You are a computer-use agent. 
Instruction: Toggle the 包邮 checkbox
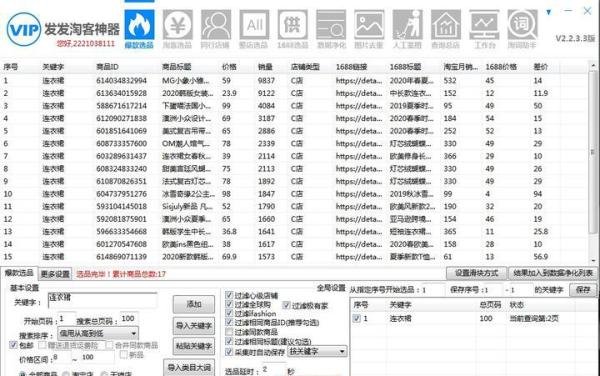[13, 345]
